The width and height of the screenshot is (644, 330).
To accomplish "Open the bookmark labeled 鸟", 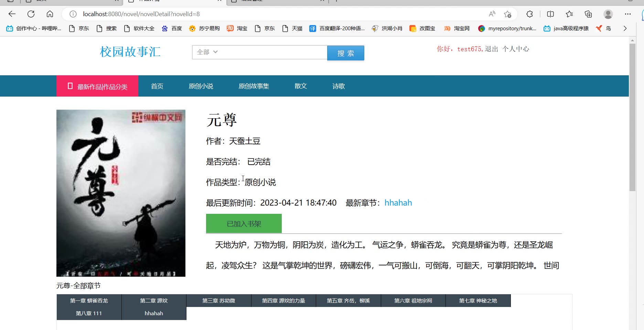I will click(x=604, y=29).
